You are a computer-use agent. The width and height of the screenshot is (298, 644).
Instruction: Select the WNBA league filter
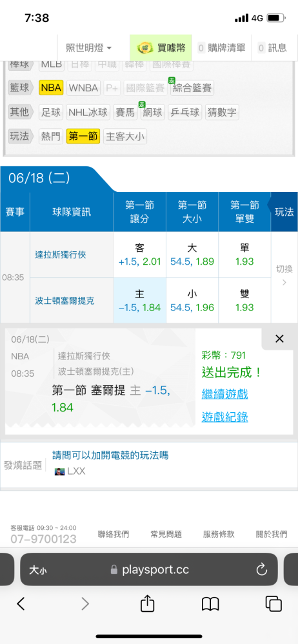pos(83,88)
